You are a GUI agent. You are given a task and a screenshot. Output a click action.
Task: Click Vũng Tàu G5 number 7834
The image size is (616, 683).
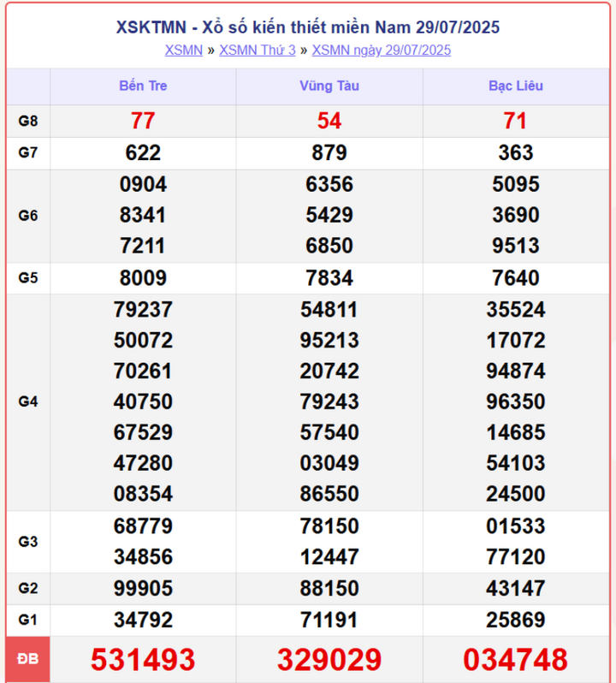[329, 278]
